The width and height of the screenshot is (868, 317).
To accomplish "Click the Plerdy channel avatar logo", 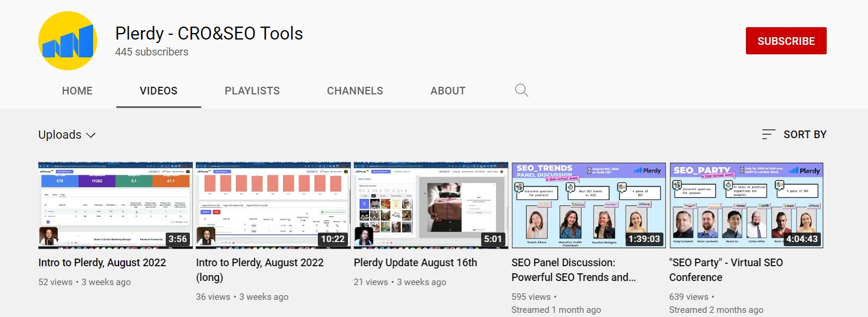I will pos(68,41).
